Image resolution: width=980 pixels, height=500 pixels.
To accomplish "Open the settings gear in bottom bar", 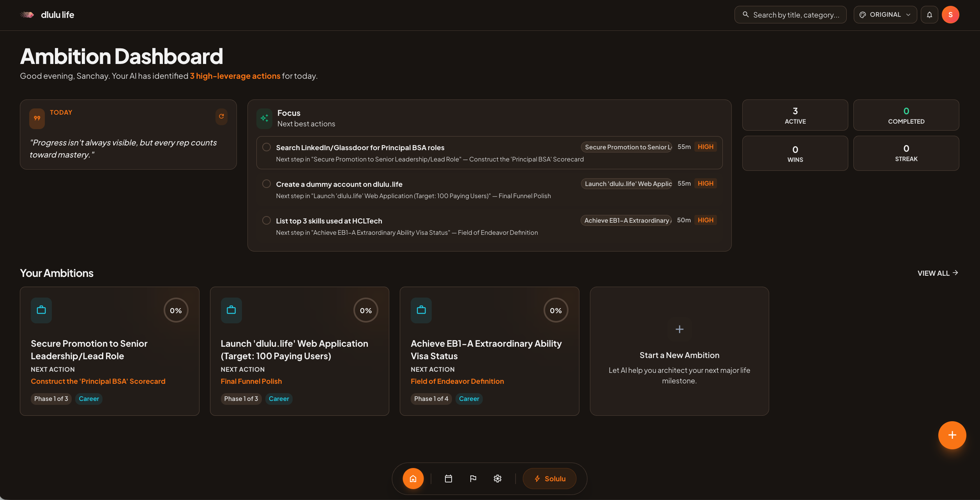I will point(498,479).
